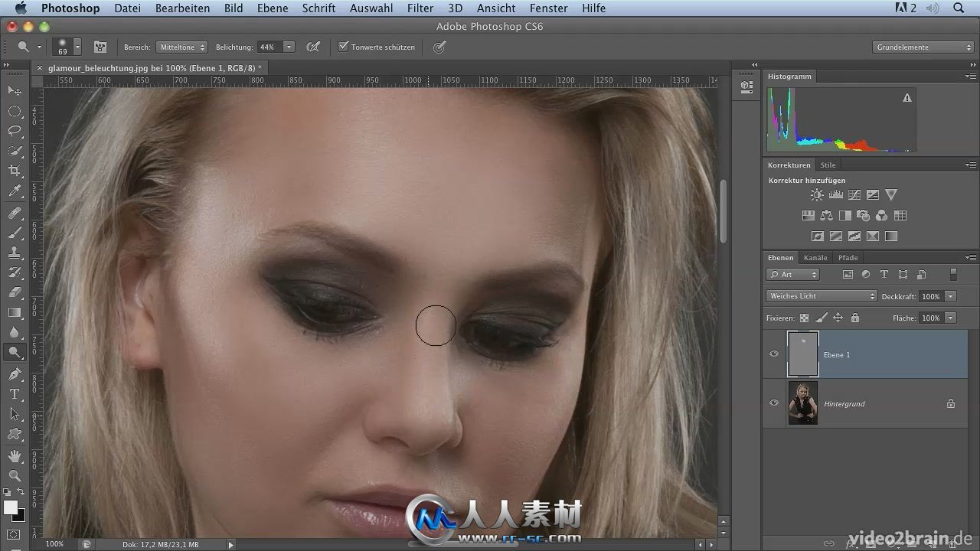The image size is (980, 551).
Task: Add a Brightness/Contrast adjustment
Action: point(817,195)
